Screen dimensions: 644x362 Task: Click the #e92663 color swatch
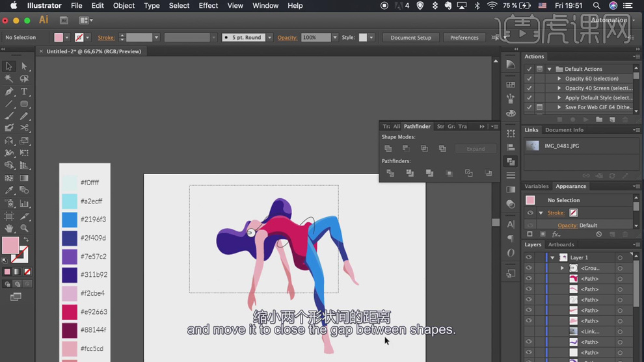click(x=70, y=312)
